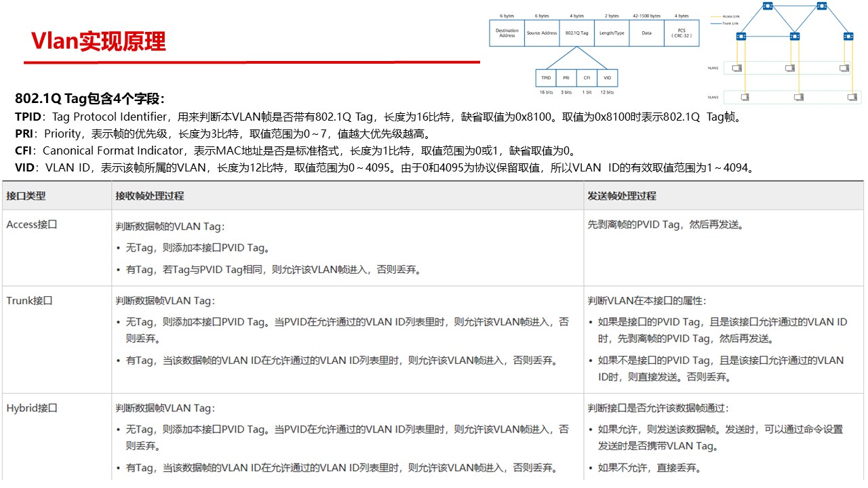Click the VLAN3 label in topology

click(x=713, y=98)
